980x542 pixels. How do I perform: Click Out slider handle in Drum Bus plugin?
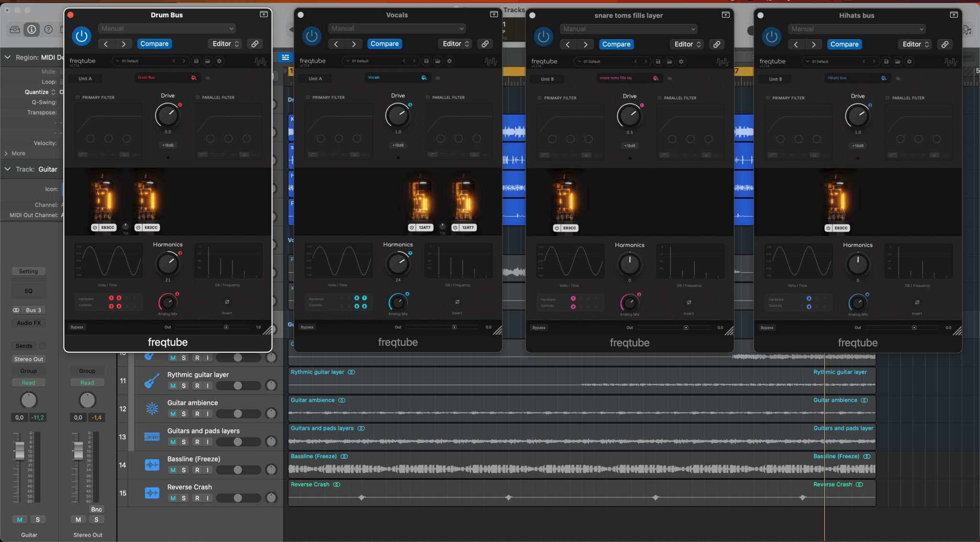coord(226,327)
